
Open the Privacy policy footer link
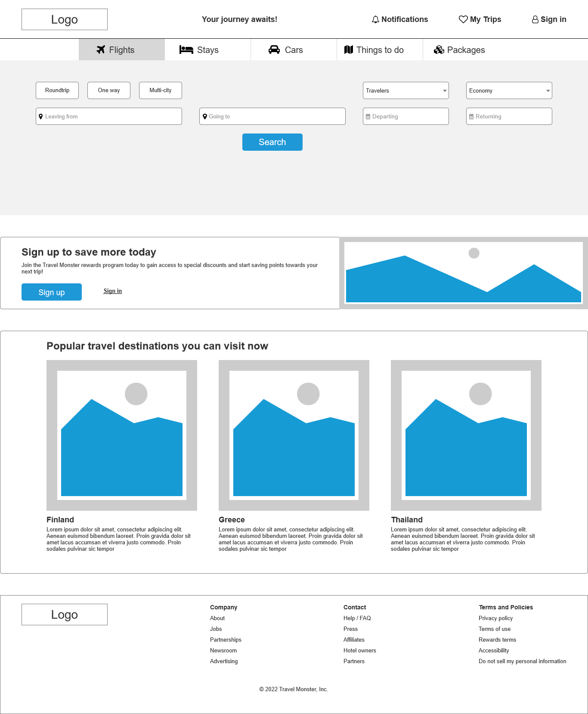pos(496,618)
